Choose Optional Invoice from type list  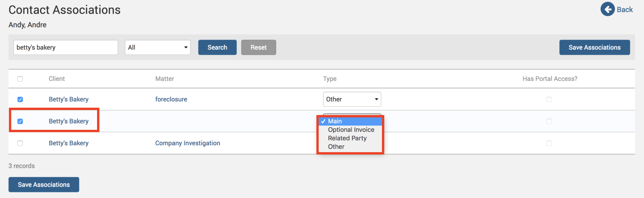pos(351,130)
